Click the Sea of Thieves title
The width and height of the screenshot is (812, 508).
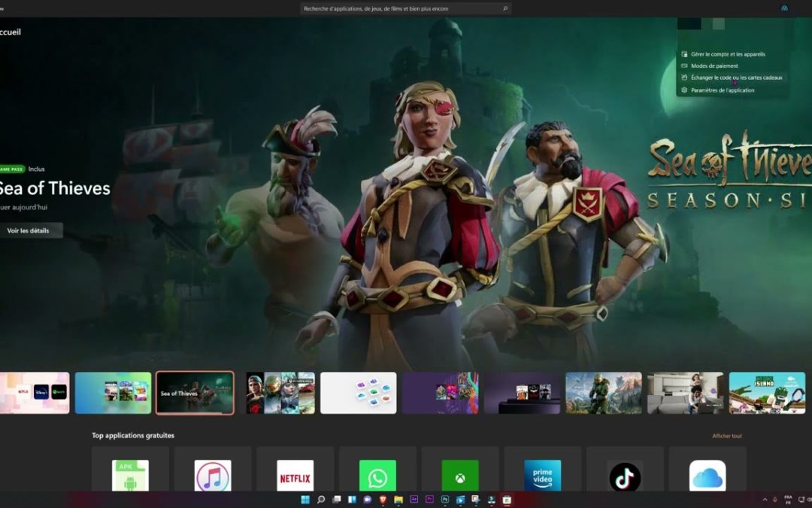pyautogui.click(x=54, y=188)
